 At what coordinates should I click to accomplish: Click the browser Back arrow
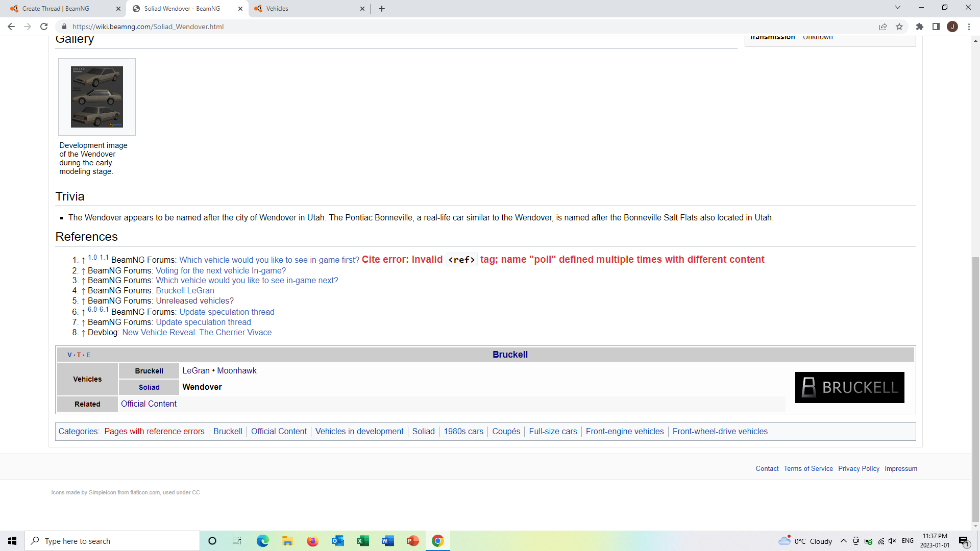point(11,27)
